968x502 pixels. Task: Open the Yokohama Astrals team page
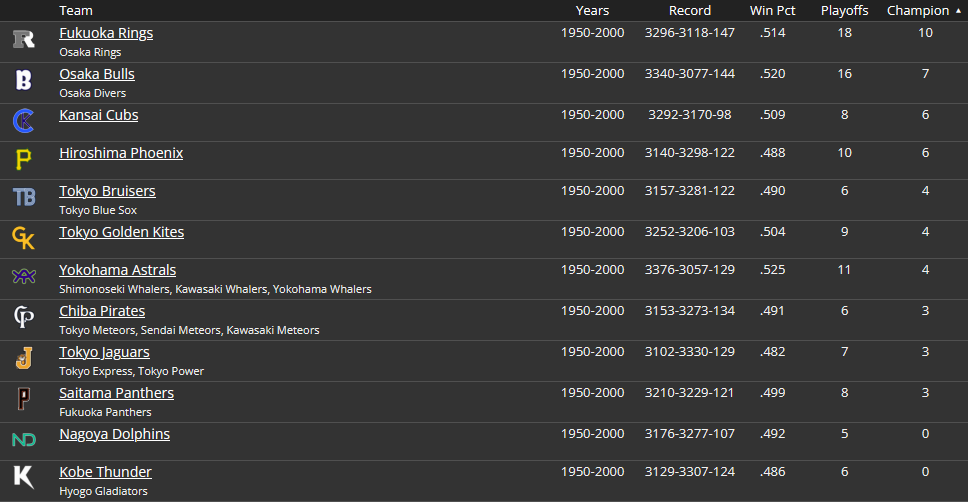point(117,270)
